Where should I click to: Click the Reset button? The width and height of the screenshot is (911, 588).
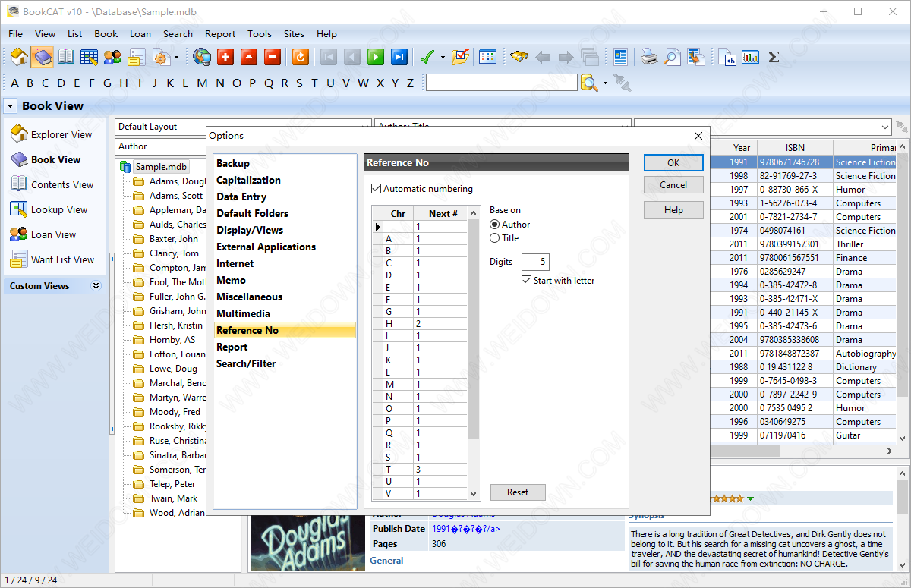[x=518, y=492]
